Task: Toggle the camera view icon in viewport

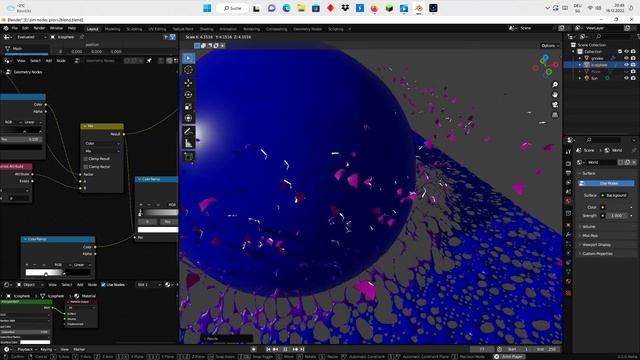Action: [x=555, y=105]
